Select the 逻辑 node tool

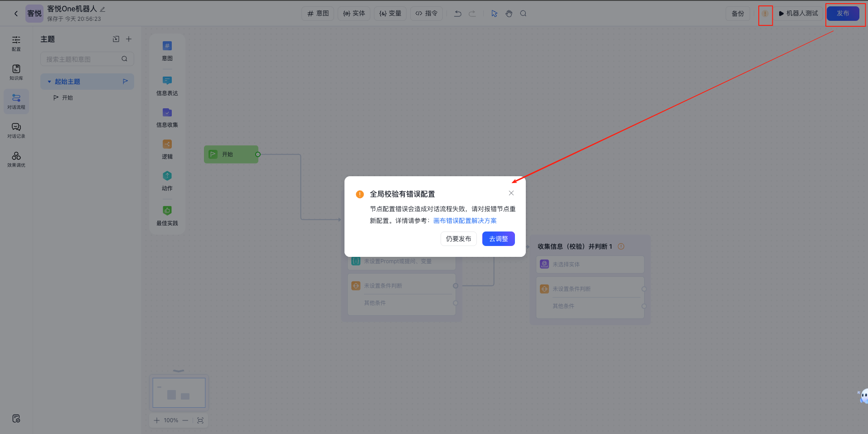click(167, 149)
